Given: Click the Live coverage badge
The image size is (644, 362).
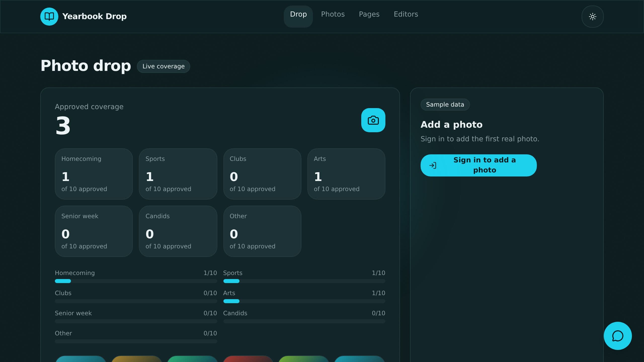Looking at the screenshot, I should click(164, 66).
